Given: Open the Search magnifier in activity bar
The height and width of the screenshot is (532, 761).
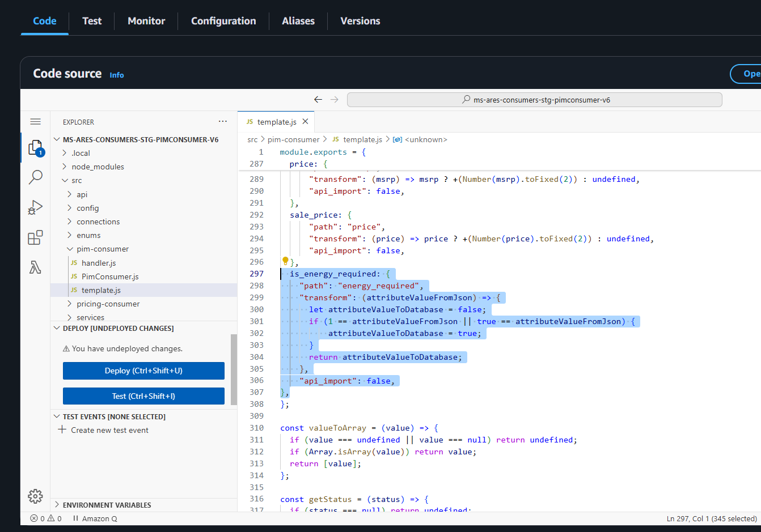Looking at the screenshot, I should 35,177.
